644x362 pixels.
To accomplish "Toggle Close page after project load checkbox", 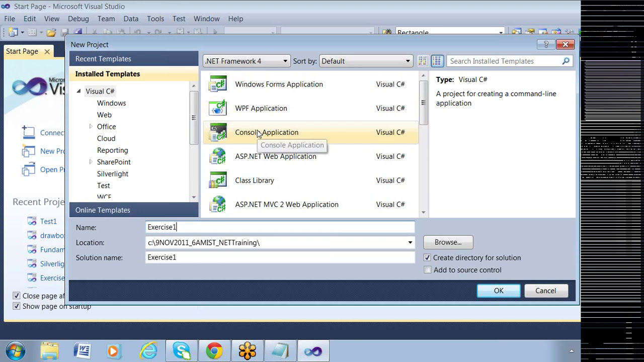I will [16, 296].
